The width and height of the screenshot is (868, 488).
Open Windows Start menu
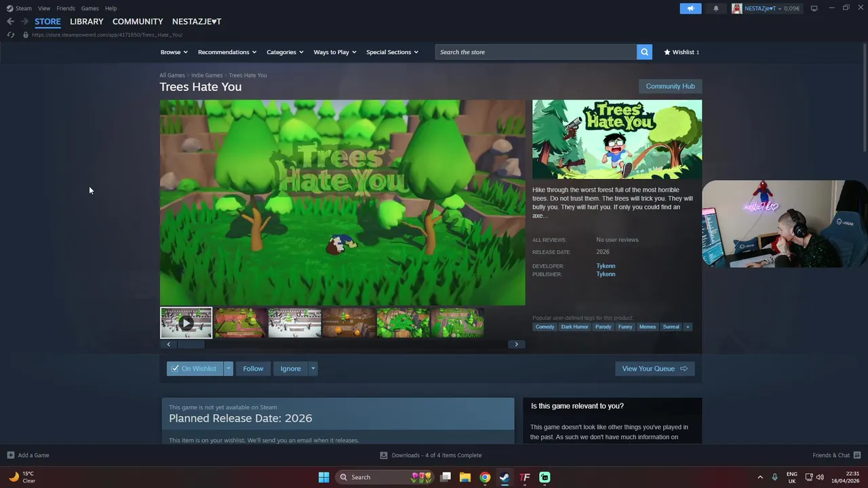pyautogui.click(x=323, y=477)
